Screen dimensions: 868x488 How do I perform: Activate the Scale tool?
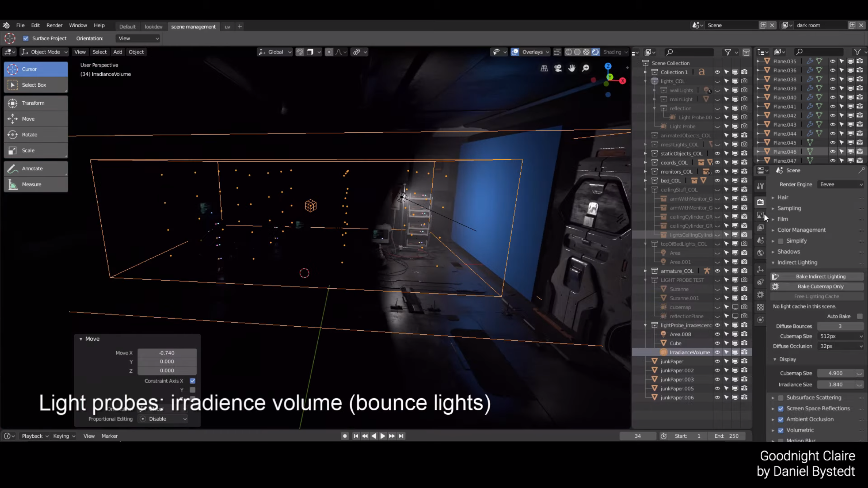pyautogui.click(x=36, y=150)
